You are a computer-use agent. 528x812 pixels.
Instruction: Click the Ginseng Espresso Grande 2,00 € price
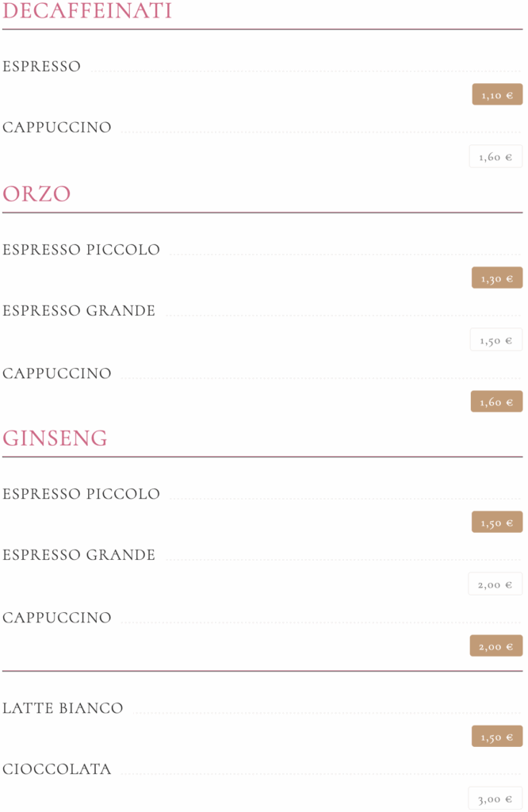click(x=495, y=584)
